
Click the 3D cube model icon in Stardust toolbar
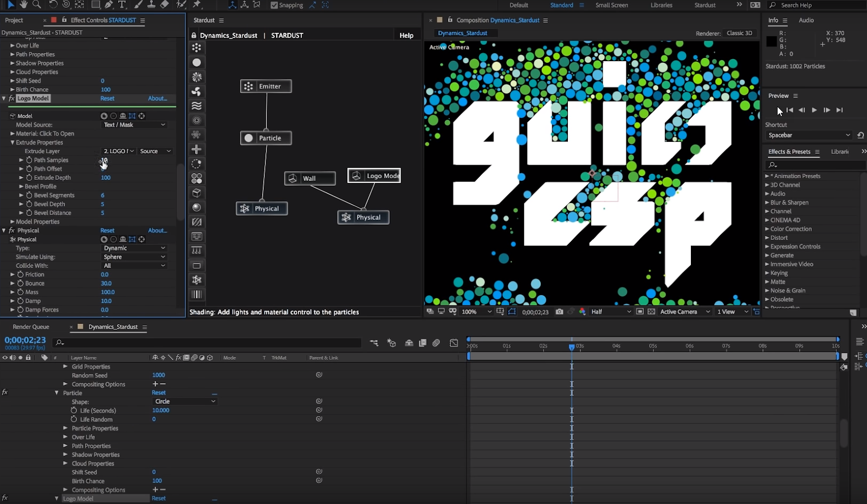point(197,193)
